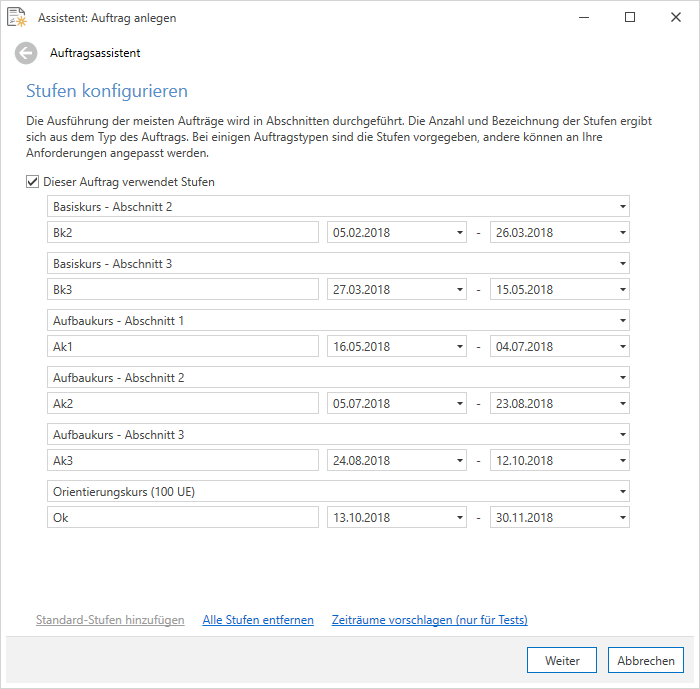Click 'Alle Stufen entfernen' link

click(x=258, y=620)
